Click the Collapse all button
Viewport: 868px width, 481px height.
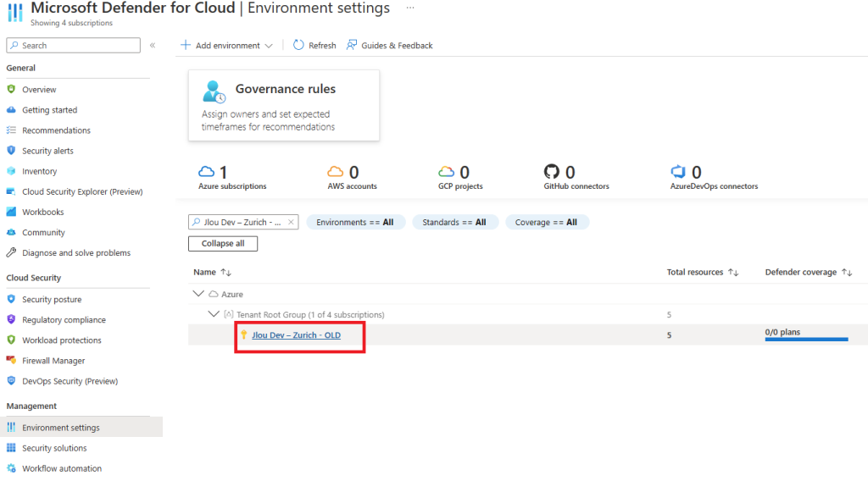[223, 243]
